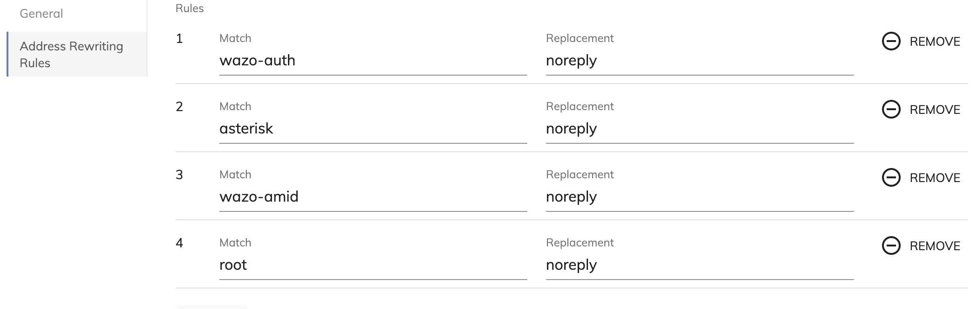Viewport: 980px width, 309px height.
Task: Click the minus circle icon for rule 1
Action: [891, 41]
